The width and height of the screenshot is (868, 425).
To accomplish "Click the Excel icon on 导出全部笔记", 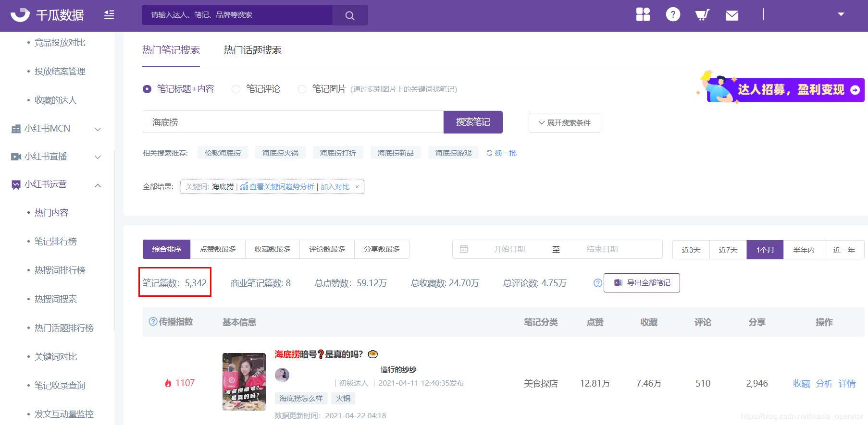I will point(618,283).
